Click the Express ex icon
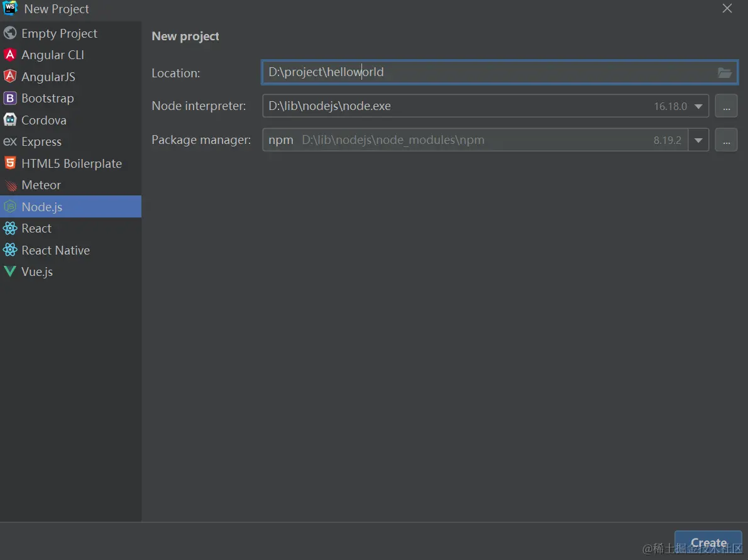 (10, 141)
